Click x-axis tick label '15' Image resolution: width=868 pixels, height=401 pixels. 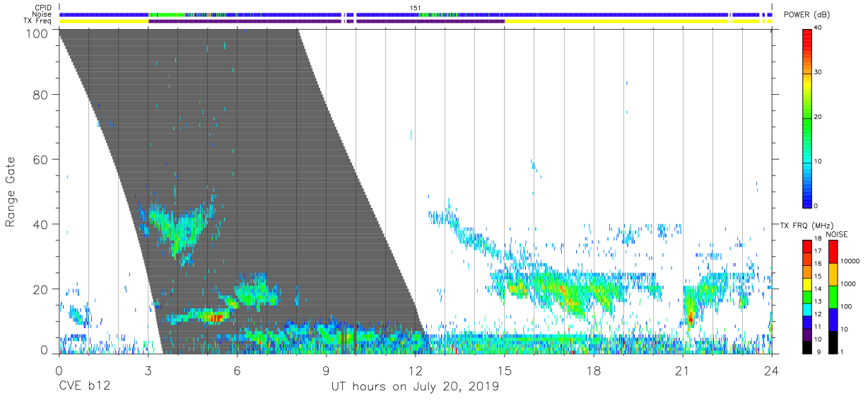[505, 370]
